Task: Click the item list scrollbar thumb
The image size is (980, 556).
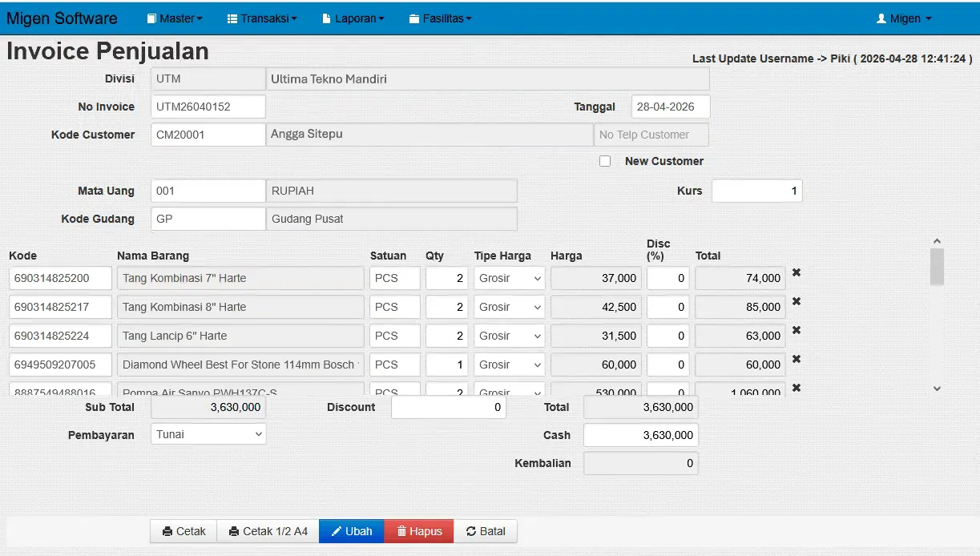Action: tap(937, 267)
